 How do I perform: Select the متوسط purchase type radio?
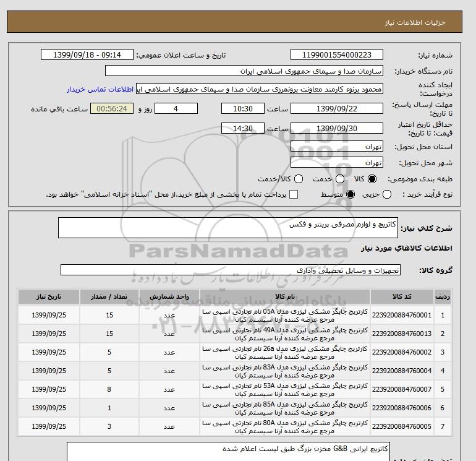tap(351, 194)
